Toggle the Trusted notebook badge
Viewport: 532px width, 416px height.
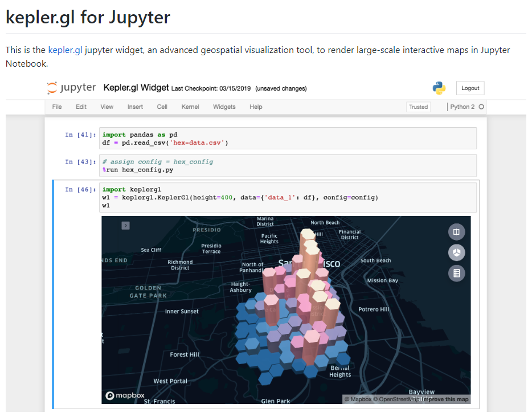pyautogui.click(x=418, y=107)
